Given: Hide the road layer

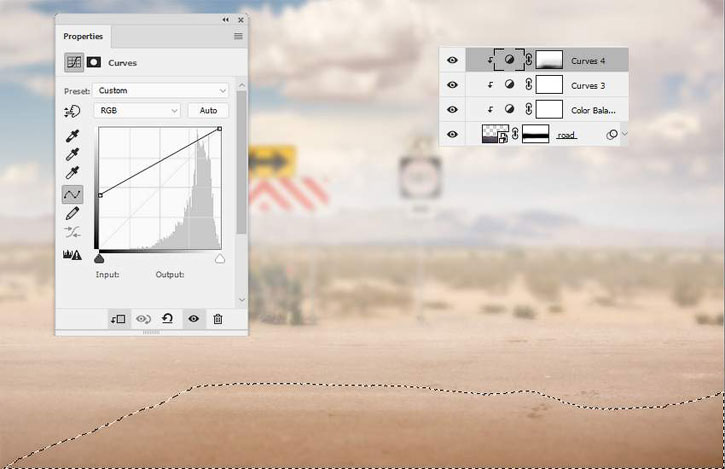Looking at the screenshot, I should click(452, 134).
